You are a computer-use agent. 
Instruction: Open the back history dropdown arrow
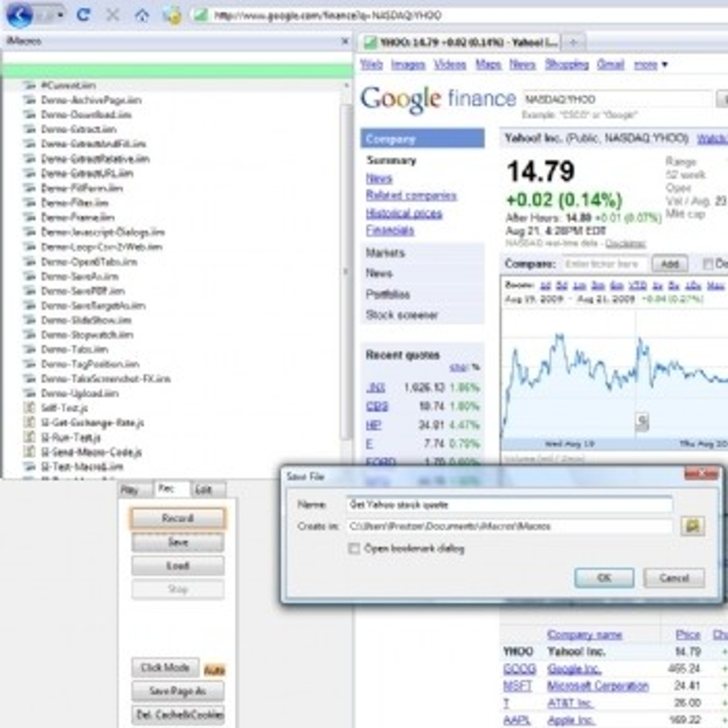coord(61,15)
